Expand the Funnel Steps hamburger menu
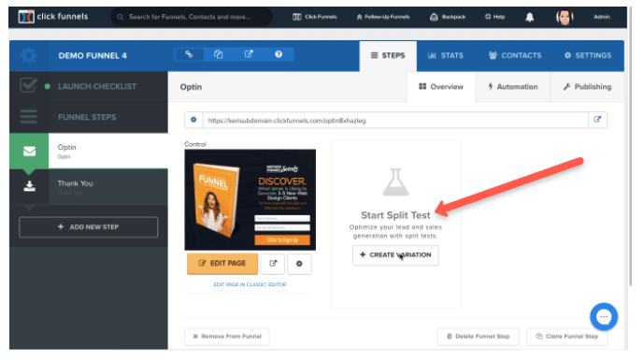Screen dimensions: 644x363 (29, 117)
